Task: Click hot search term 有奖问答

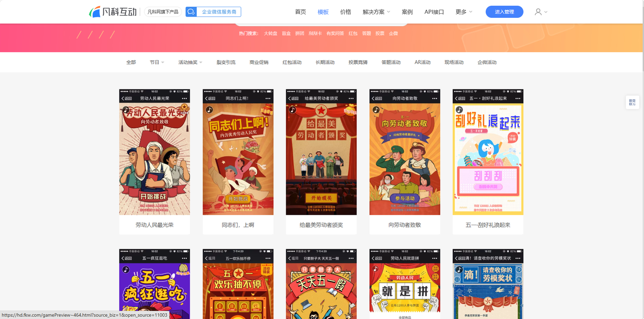Action: point(335,34)
